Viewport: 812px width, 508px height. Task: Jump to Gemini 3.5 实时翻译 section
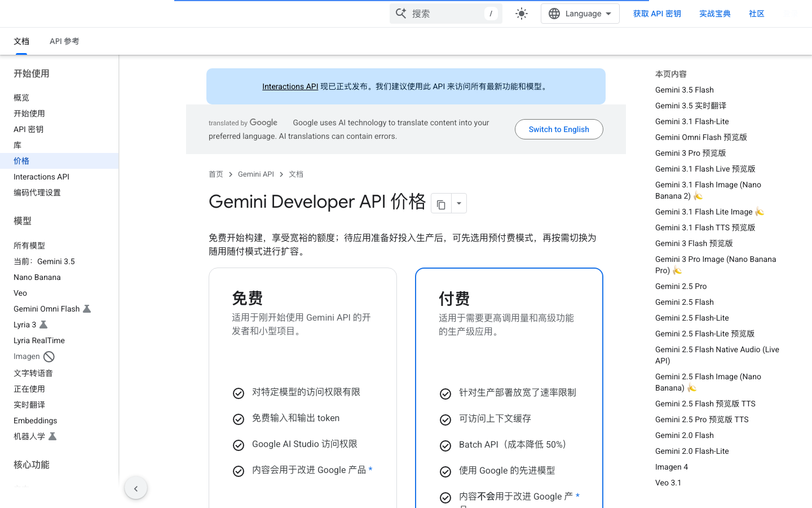coord(691,106)
